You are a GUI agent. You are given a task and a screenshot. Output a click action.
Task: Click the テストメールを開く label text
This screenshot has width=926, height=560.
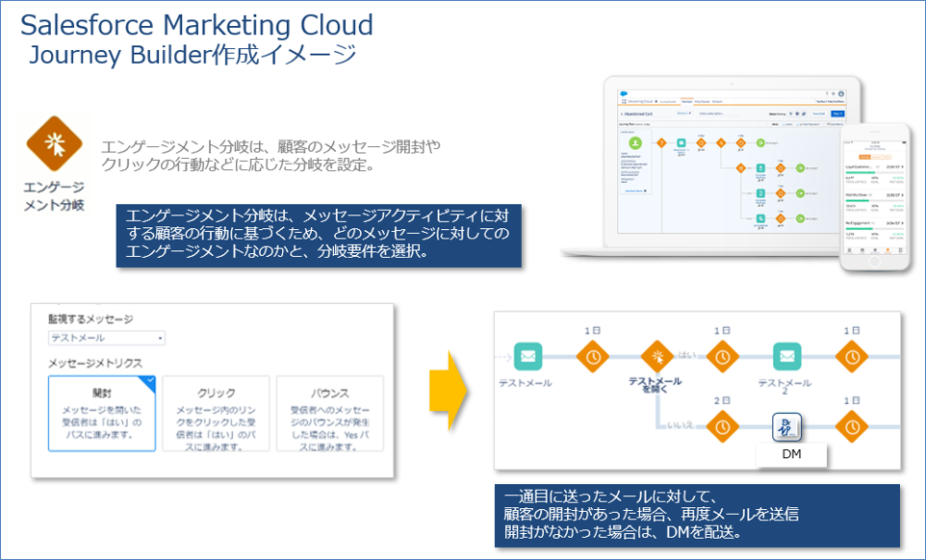655,385
